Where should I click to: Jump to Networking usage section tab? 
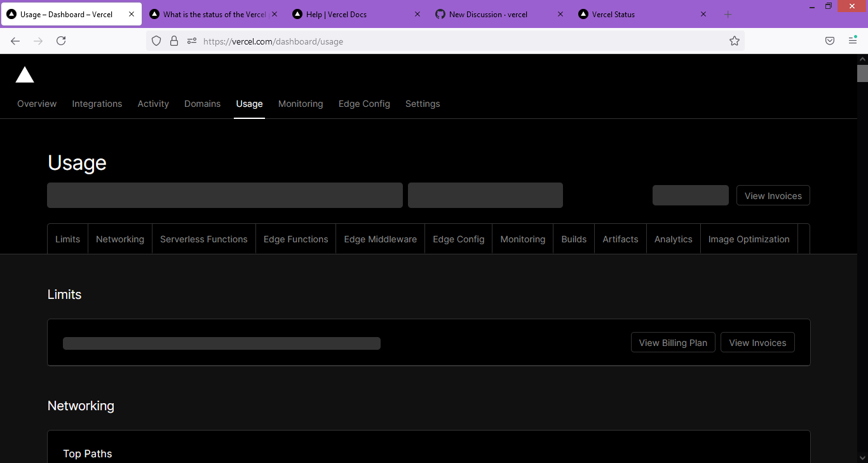point(120,239)
